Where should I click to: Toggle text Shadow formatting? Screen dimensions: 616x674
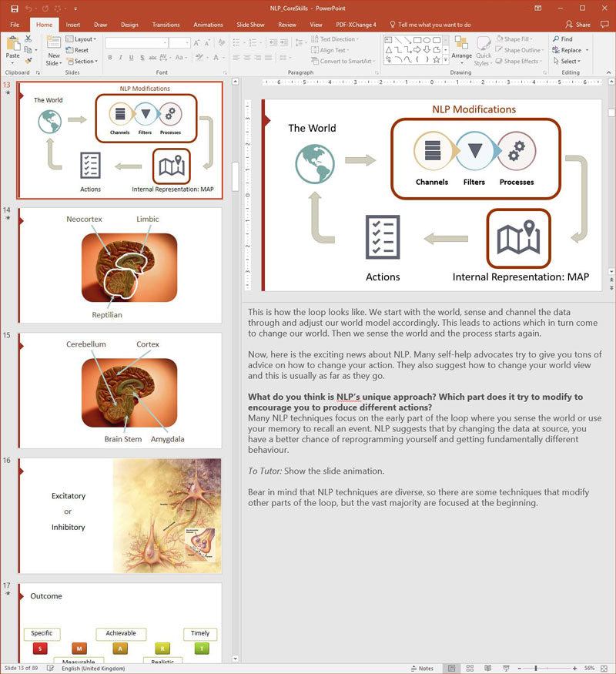(142, 57)
